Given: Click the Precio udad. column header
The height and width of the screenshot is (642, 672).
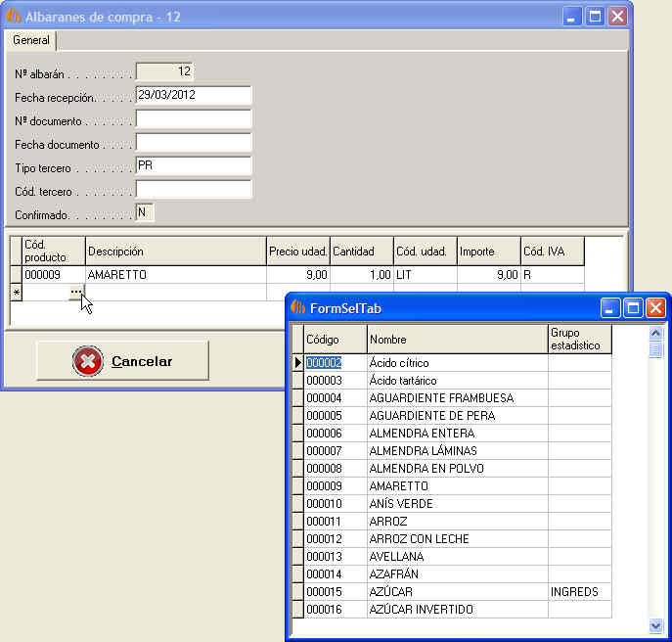Looking at the screenshot, I should click(x=298, y=251).
